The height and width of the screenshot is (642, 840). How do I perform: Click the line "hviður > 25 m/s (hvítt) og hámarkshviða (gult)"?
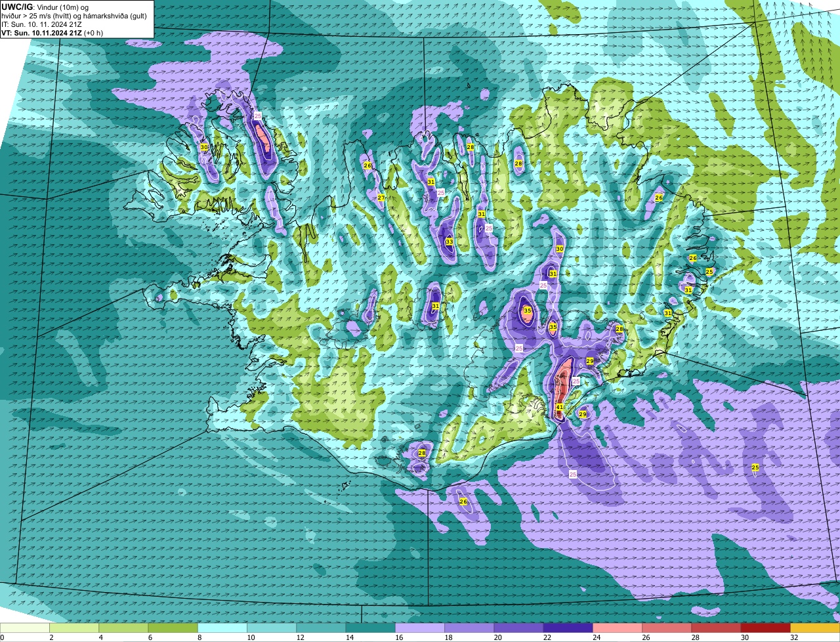(74, 16)
